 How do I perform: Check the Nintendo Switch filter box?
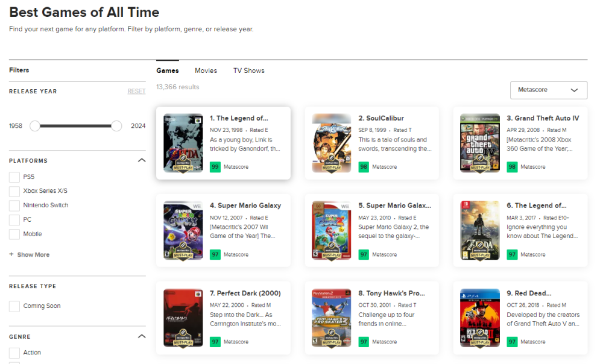pos(14,206)
